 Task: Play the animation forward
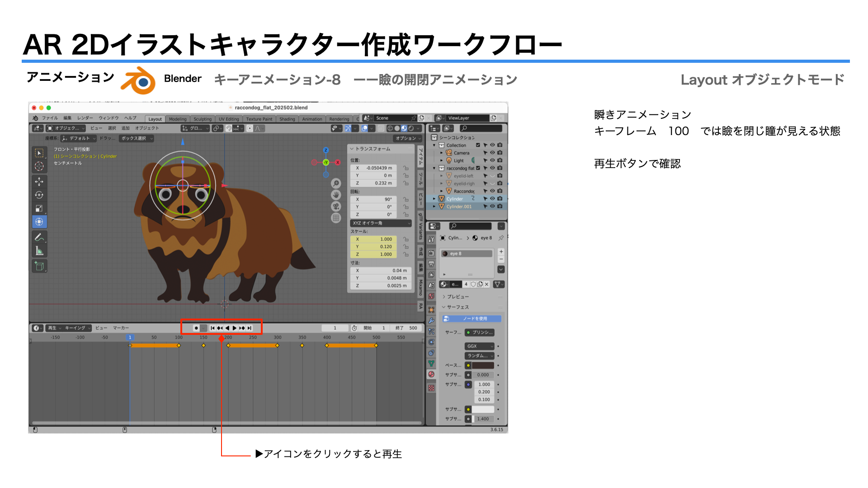234,328
